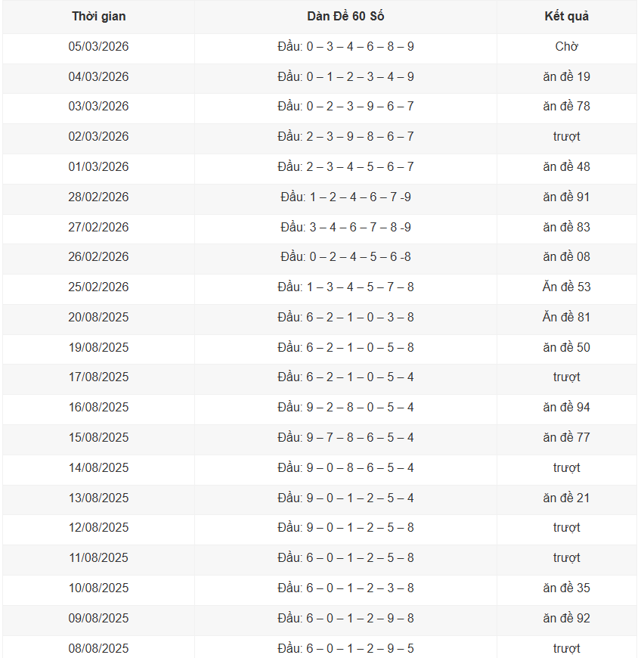Click the "Dàn Đề 60 Số" column header
This screenshot has height=658, width=644.
coord(345,17)
